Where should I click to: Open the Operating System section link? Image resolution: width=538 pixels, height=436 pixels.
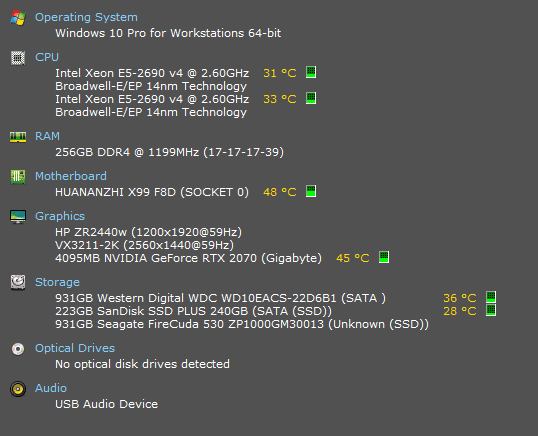86,17
